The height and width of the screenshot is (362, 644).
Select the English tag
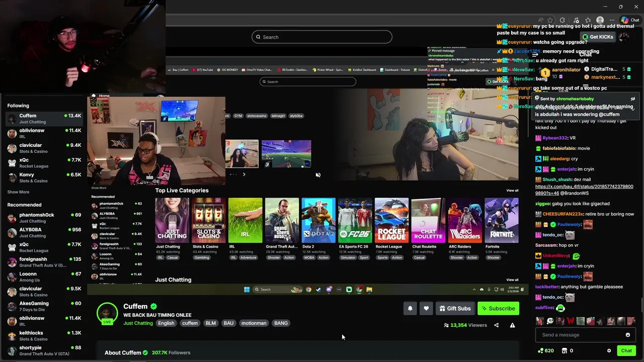tap(166, 323)
